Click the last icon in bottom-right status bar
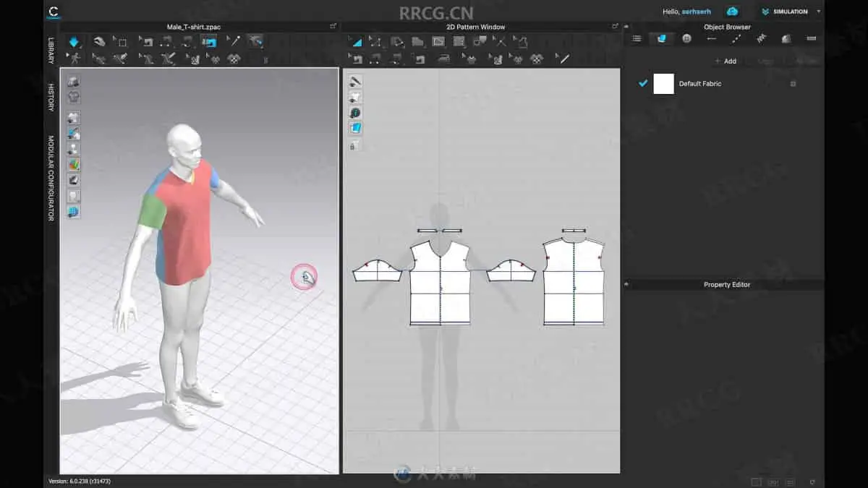 pyautogui.click(x=812, y=481)
